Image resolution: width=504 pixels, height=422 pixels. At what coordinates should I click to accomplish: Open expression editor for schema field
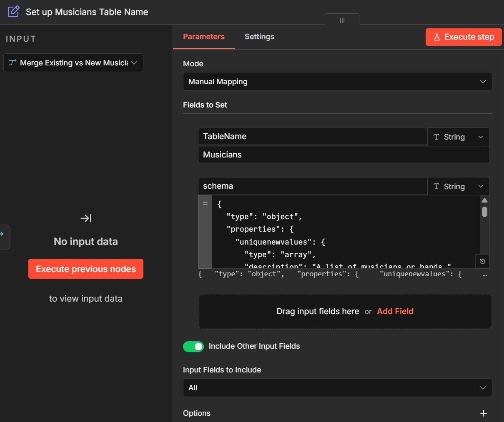[x=482, y=261]
